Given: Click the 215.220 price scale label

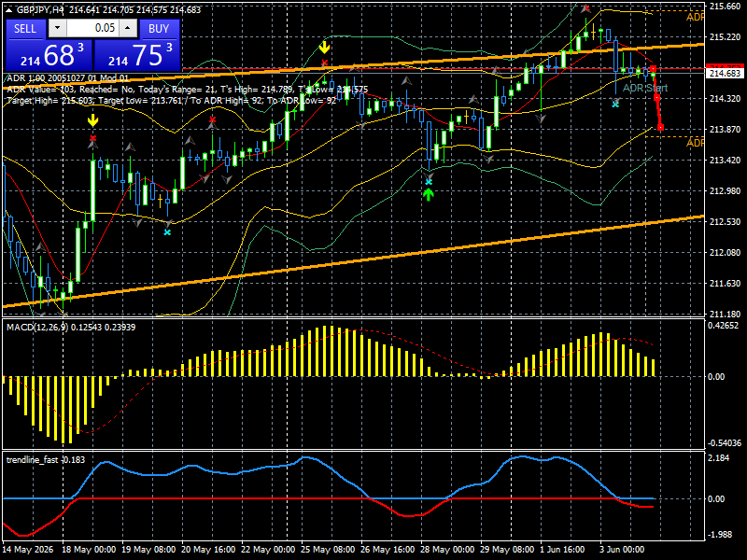Looking at the screenshot, I should (x=726, y=36).
